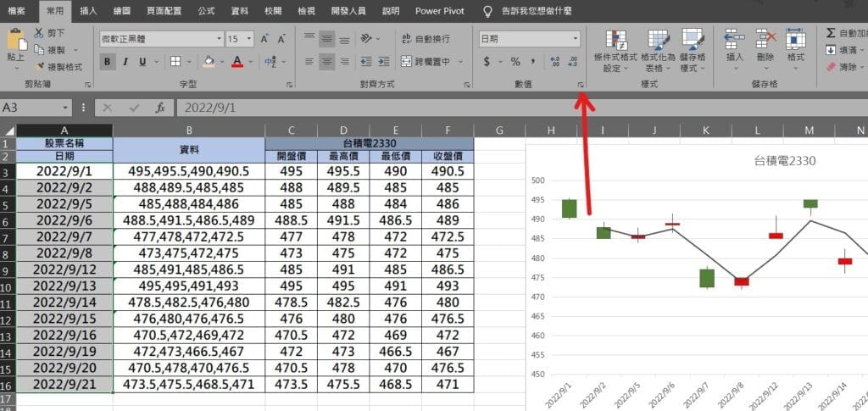This screenshot has height=411, width=868.
Task: Select cell with date 2022/9/13
Action: 64,286
